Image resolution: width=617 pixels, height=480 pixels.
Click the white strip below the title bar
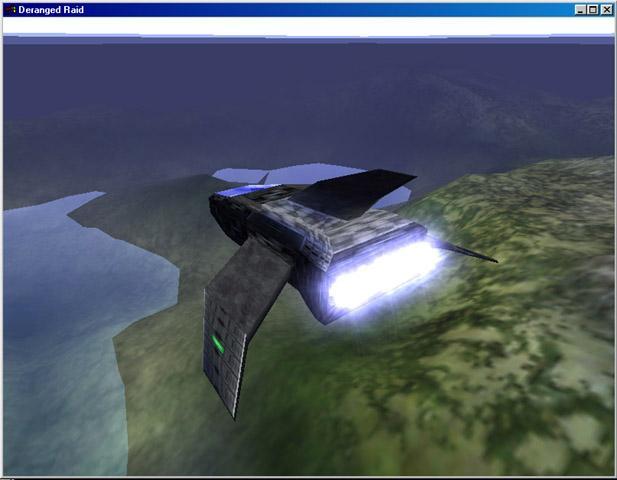click(x=308, y=26)
